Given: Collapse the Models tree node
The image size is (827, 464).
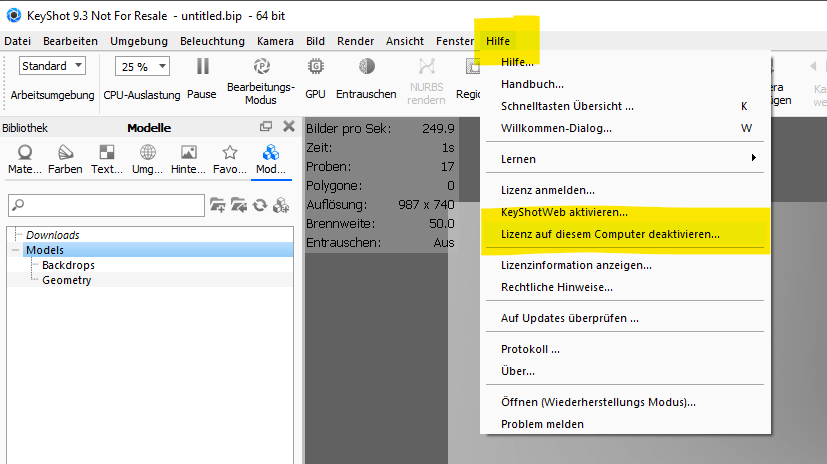Looking at the screenshot, I should (x=15, y=250).
